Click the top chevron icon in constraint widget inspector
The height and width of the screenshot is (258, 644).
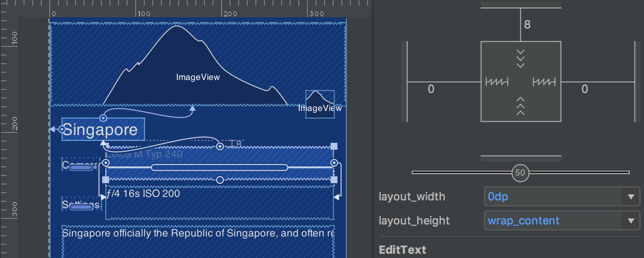(521, 58)
